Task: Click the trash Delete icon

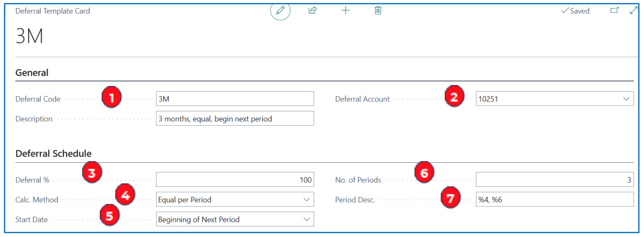Action: (378, 11)
